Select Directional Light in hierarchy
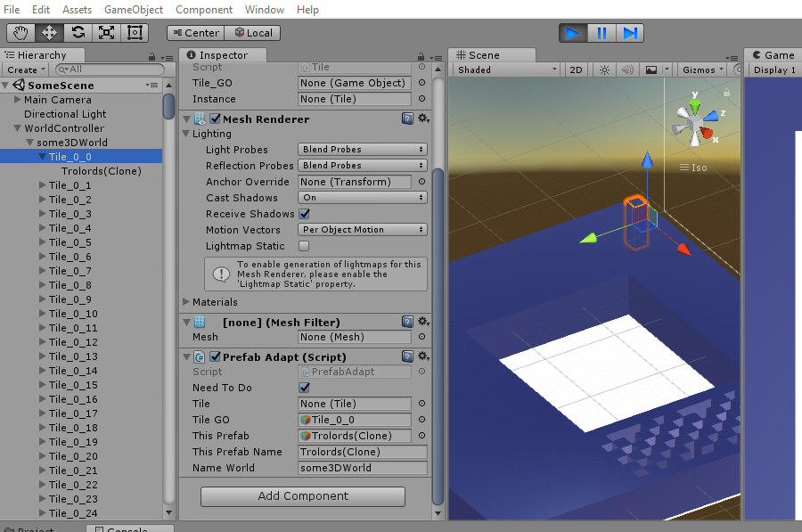802x532 pixels. tap(65, 114)
